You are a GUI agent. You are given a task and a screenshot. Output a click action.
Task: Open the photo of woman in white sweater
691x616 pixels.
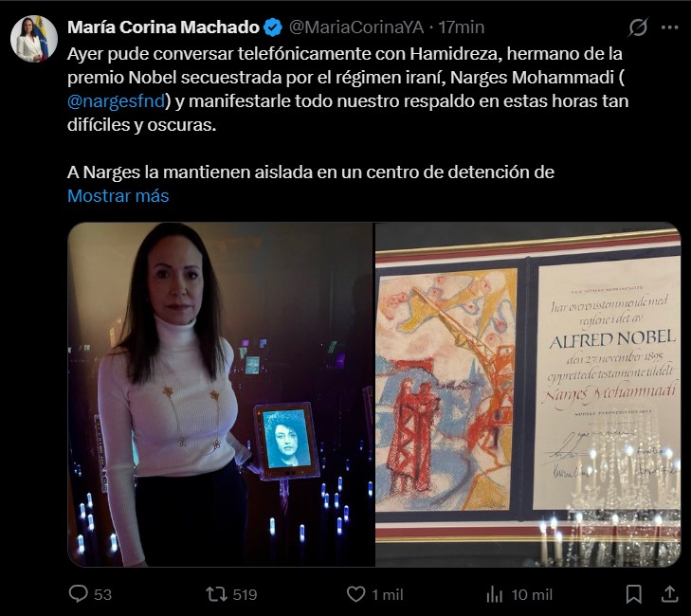tap(220, 394)
